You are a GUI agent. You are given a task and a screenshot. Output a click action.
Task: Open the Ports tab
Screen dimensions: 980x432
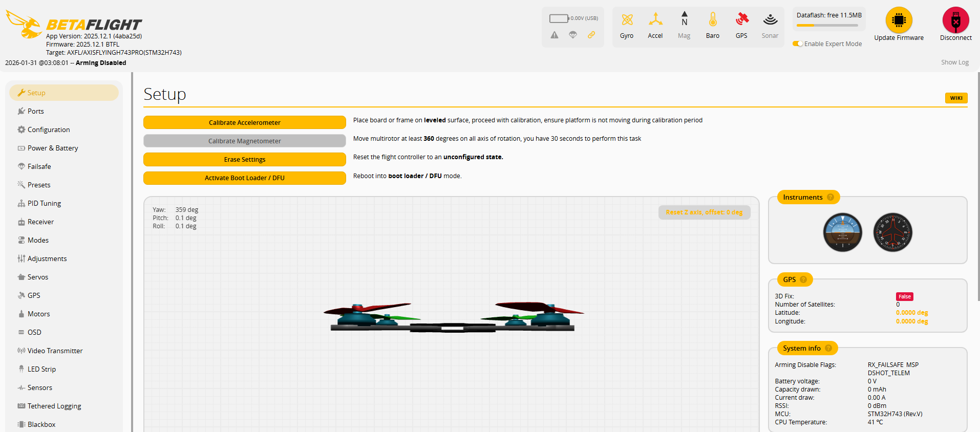[35, 111]
